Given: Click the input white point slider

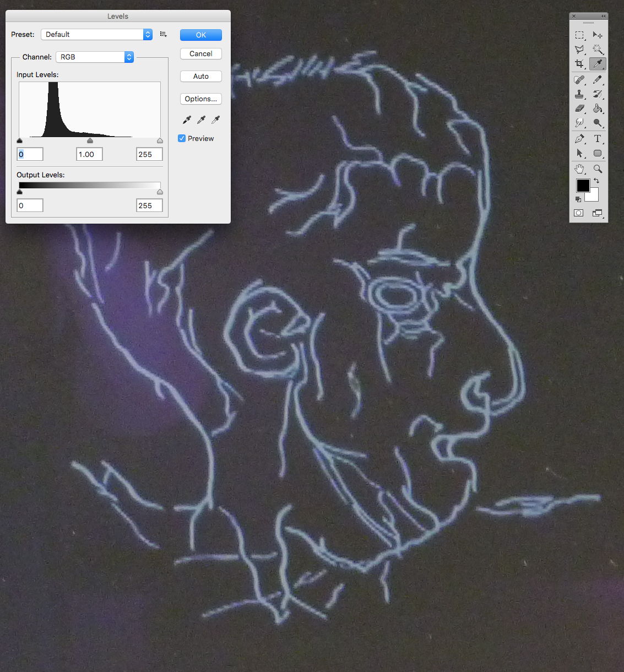Looking at the screenshot, I should (x=160, y=141).
